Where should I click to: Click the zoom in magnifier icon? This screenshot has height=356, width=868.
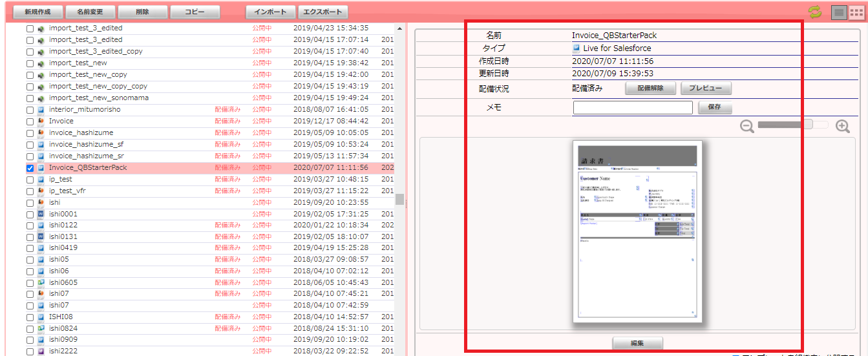843,127
